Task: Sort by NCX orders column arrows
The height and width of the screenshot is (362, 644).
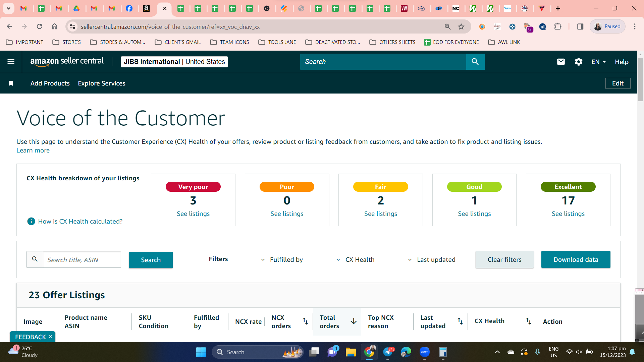Action: [305, 321]
